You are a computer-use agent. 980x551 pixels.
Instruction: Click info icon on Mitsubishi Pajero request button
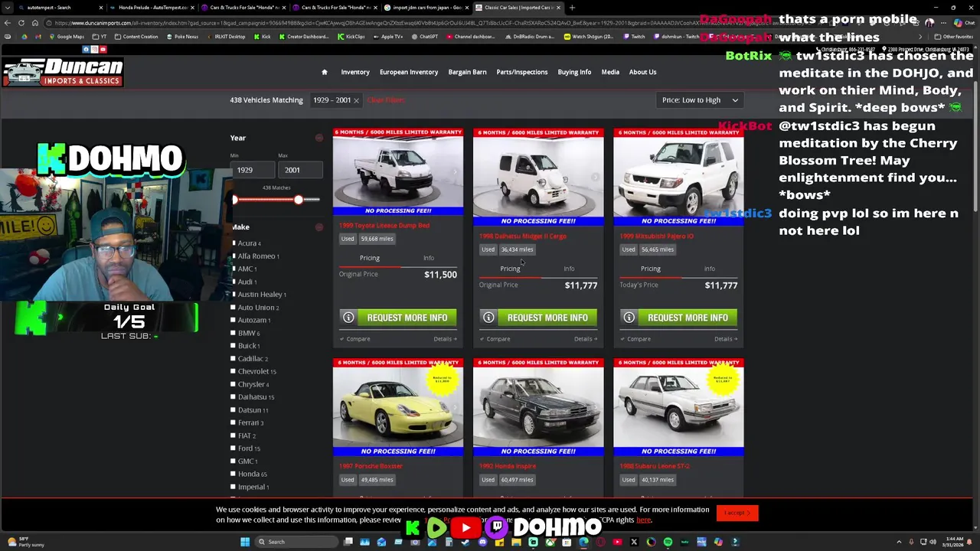(x=629, y=318)
